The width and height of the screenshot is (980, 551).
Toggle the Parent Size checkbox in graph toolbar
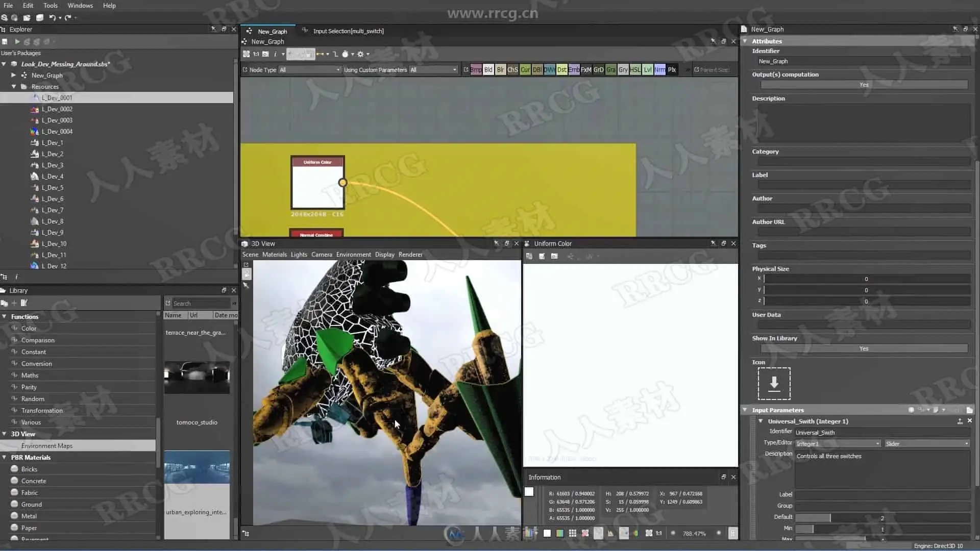click(697, 70)
